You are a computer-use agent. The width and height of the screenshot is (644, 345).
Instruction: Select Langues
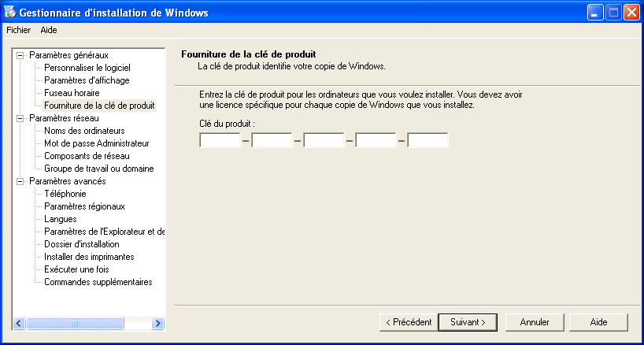pyautogui.click(x=61, y=219)
